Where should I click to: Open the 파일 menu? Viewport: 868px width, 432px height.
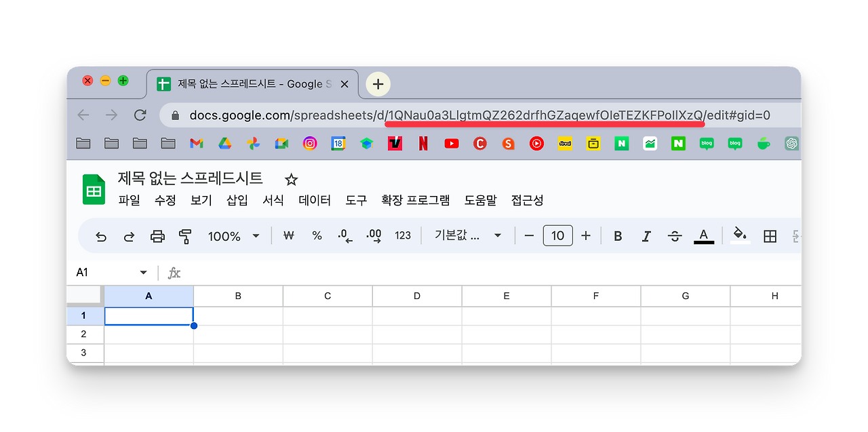[129, 201]
